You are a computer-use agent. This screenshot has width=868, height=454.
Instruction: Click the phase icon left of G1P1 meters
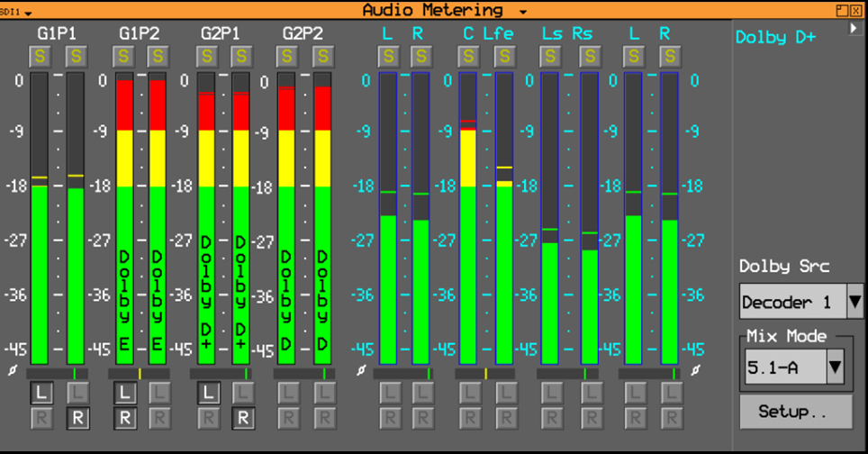click(x=13, y=370)
